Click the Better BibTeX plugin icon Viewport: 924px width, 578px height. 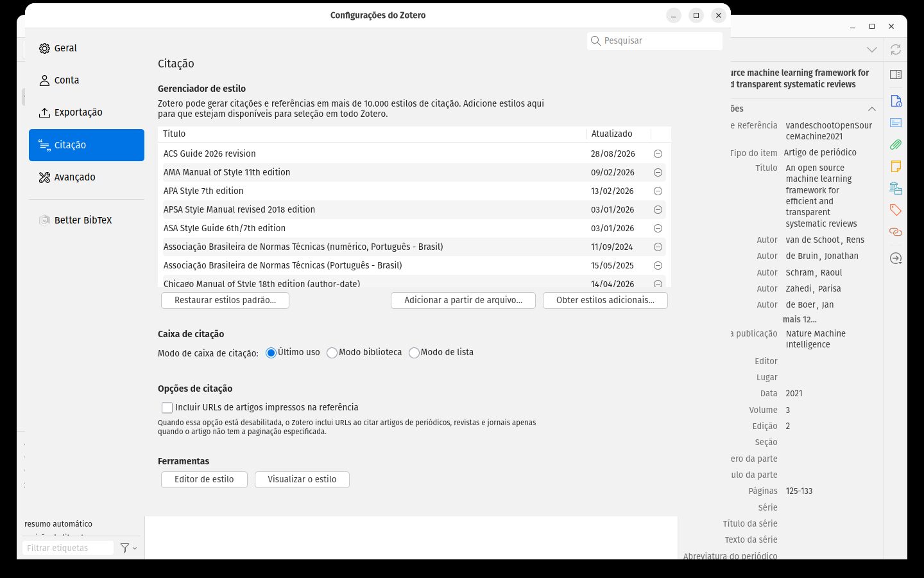click(x=44, y=220)
